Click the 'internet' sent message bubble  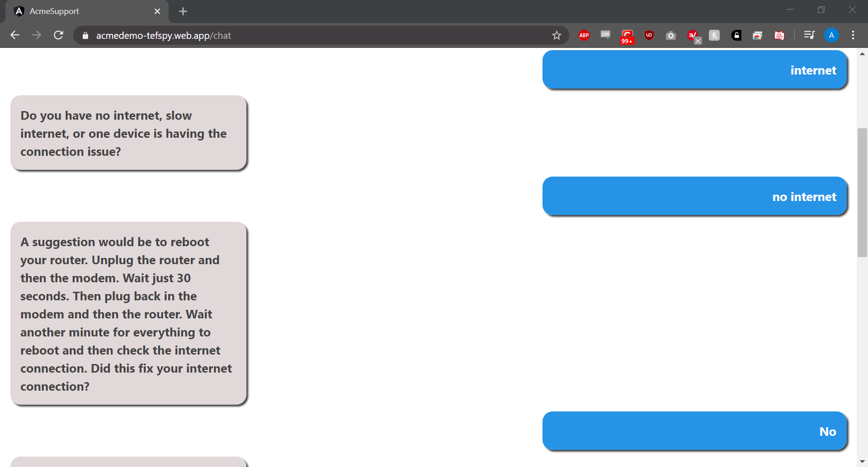coord(694,70)
